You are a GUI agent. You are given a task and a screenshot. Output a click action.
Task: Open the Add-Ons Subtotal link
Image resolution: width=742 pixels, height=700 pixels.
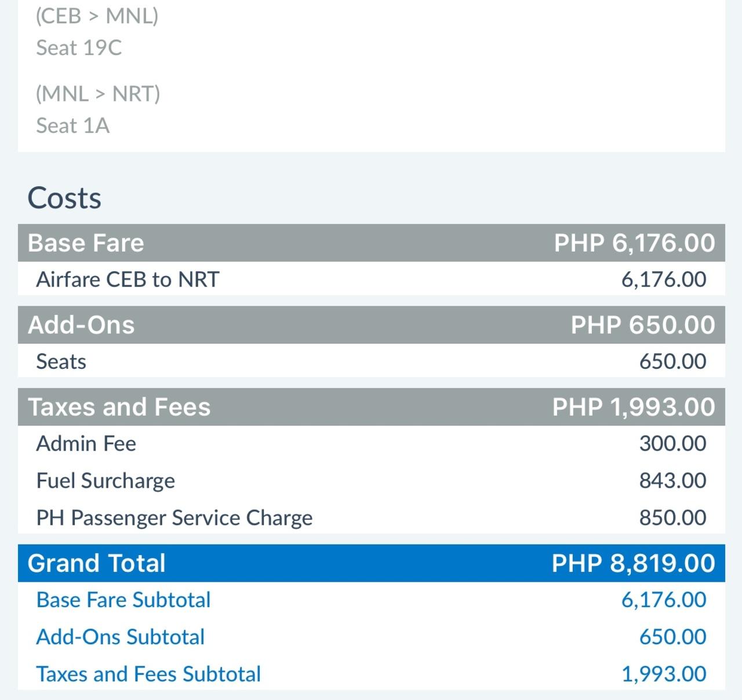[121, 637]
